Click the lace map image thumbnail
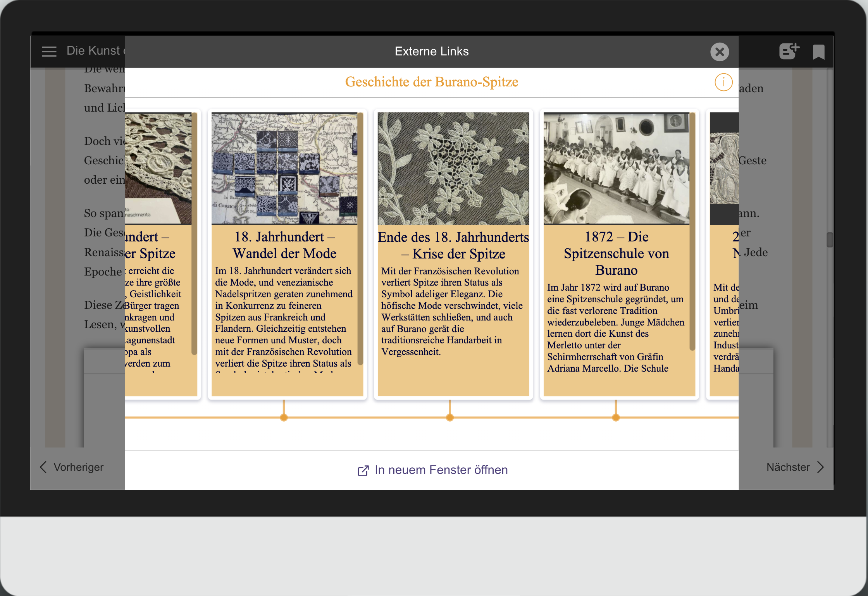The width and height of the screenshot is (868, 596). click(284, 169)
